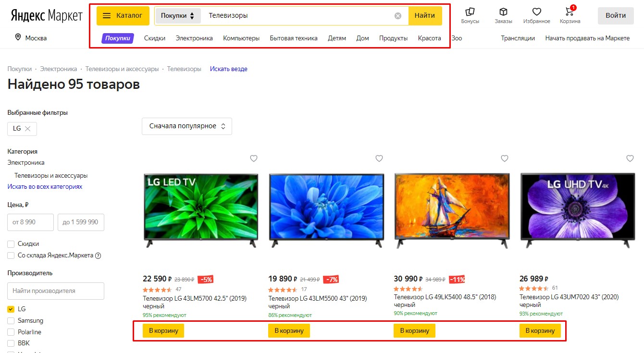Click the Телевизоры и аксессуары breadcrumb

(x=122, y=69)
